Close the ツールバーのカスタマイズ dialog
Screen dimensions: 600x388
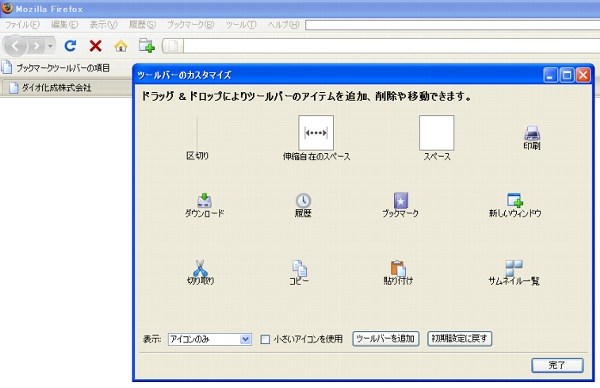click(583, 75)
